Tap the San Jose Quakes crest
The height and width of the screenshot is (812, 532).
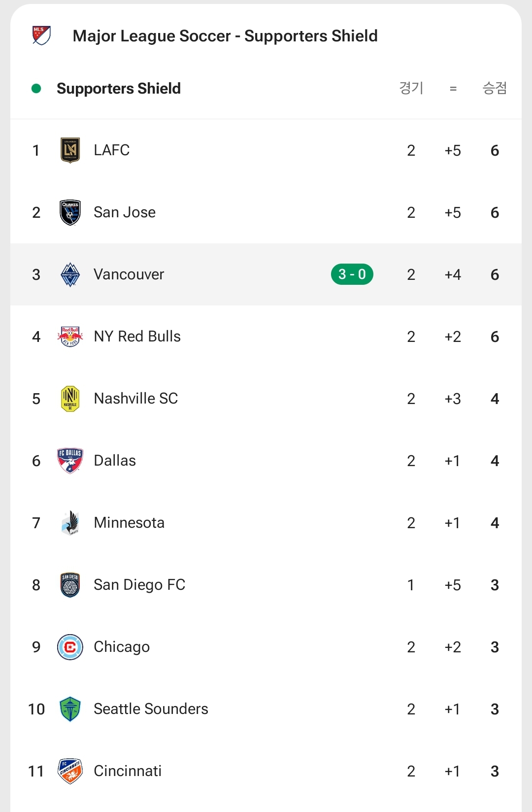point(70,212)
